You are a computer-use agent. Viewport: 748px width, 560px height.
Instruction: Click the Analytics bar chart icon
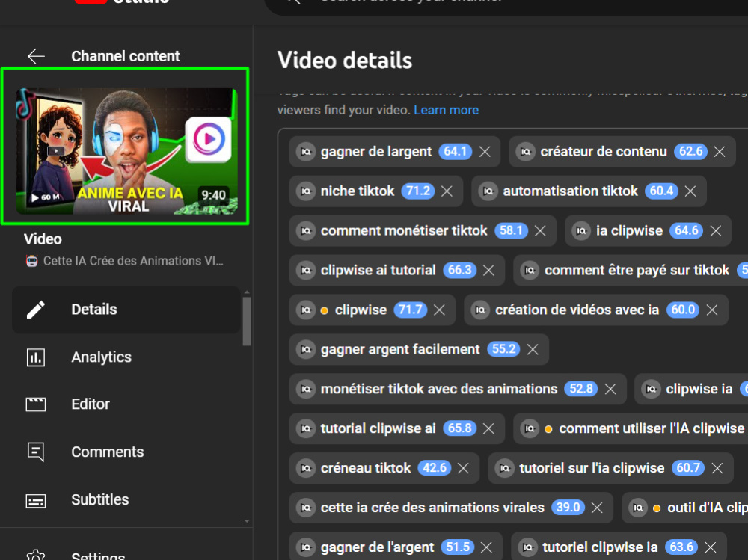(36, 357)
